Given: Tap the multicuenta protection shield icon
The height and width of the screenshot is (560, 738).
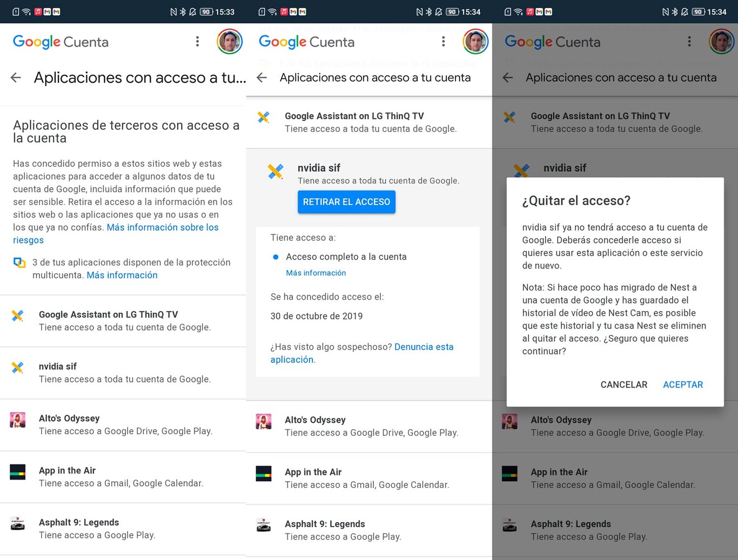Looking at the screenshot, I should tap(19, 262).
